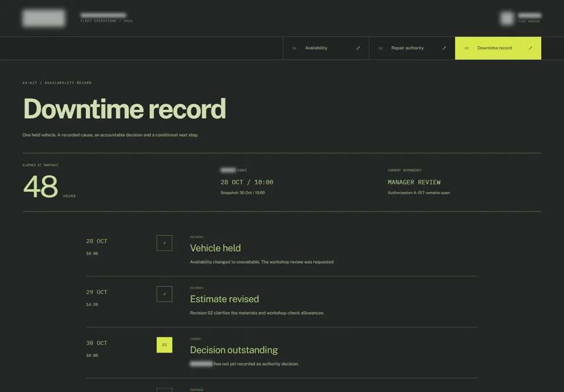Select the Downtime record tab
Screen dimensions: 564x392
coord(498,48)
